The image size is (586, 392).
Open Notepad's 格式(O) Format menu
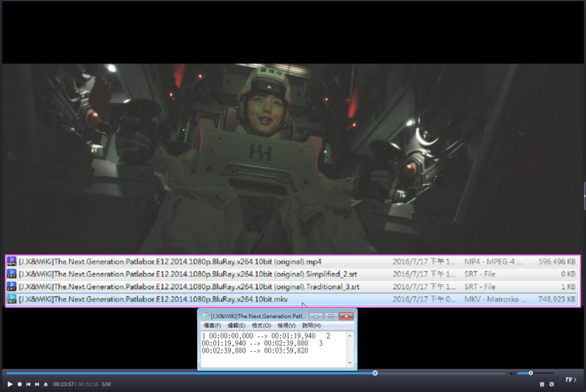pos(261,326)
